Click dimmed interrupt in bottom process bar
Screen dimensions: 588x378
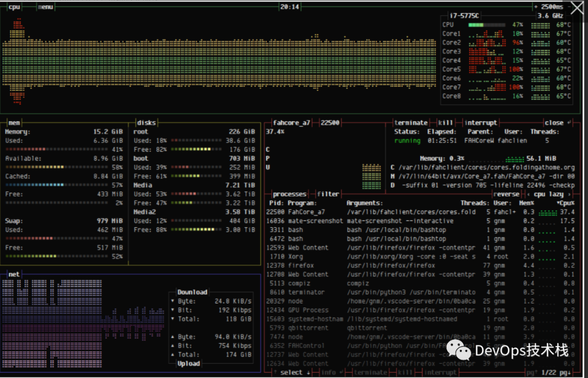440,372
